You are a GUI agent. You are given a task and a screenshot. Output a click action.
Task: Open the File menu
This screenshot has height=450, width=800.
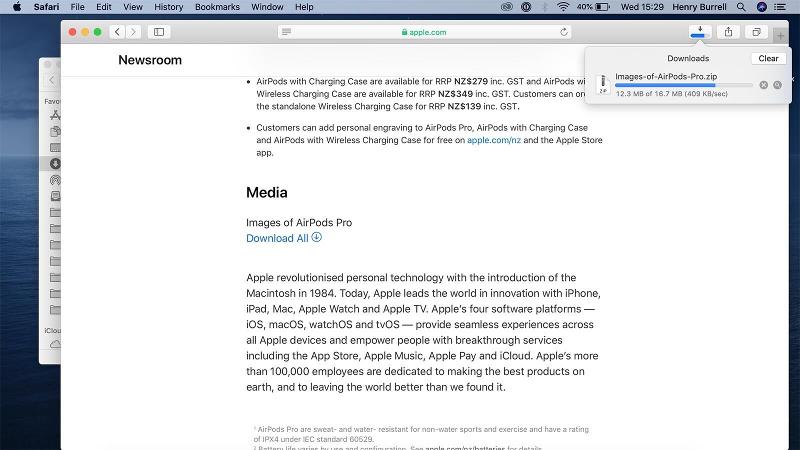coord(78,7)
